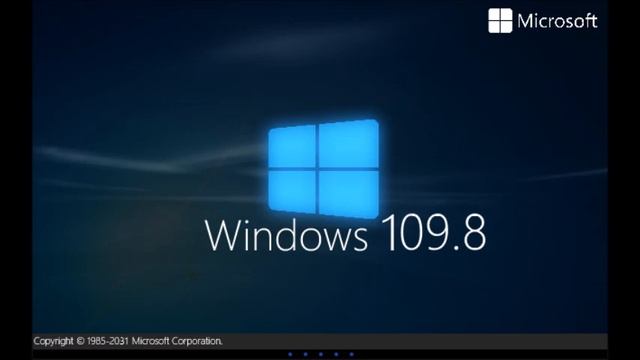Click the glowing blue Windows logo
Screen dimensions: 640x360
tap(323, 169)
